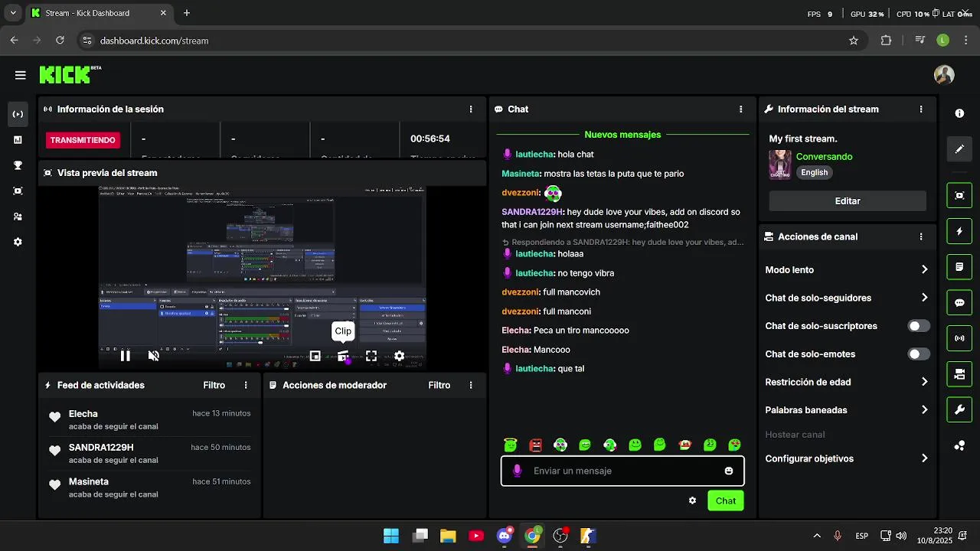The width and height of the screenshot is (980, 551).
Task: Open Información de la sesión three-dot menu
Action: coord(471,109)
